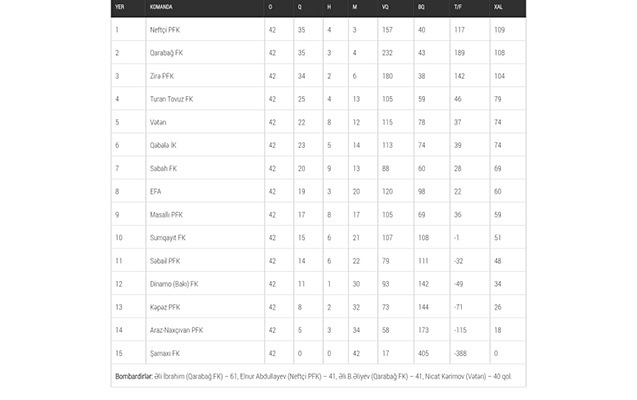The image size is (637, 400).
Task: Click the Qarabağ FK team row
Action: tap(166, 53)
